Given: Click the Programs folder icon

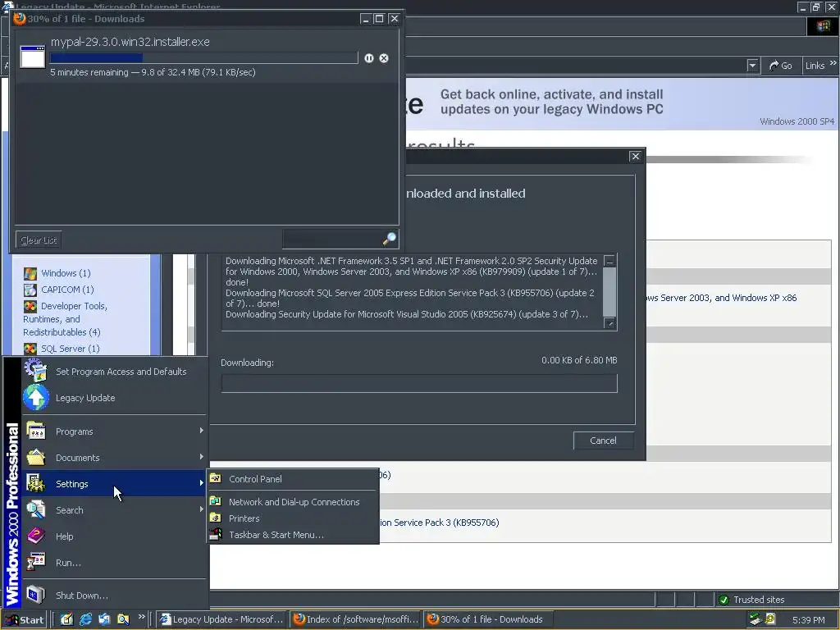Looking at the screenshot, I should [x=36, y=431].
